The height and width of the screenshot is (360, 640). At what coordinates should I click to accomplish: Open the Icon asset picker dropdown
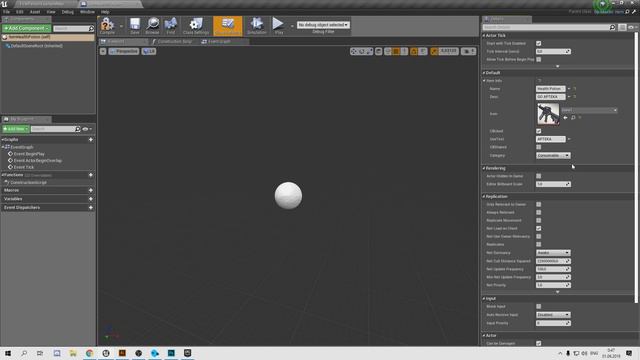pyautogui.click(x=589, y=110)
